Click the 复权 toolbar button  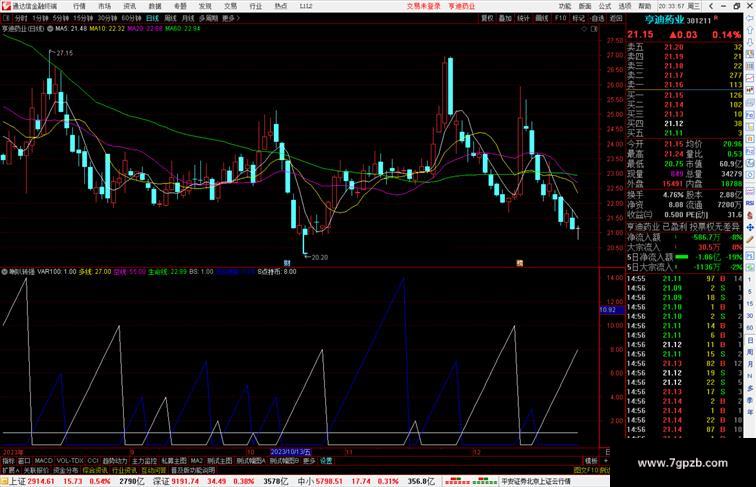(x=487, y=18)
